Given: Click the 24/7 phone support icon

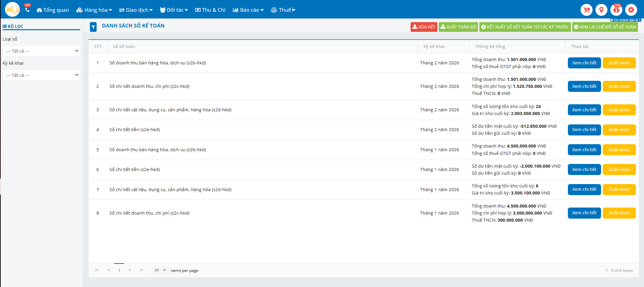Looking at the screenshot, I should point(28,9).
